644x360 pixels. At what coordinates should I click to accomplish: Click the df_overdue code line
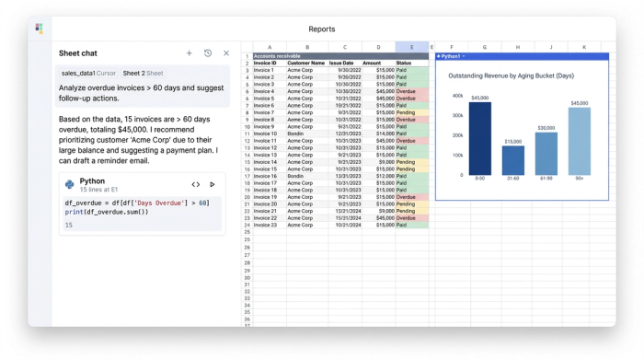(x=137, y=203)
